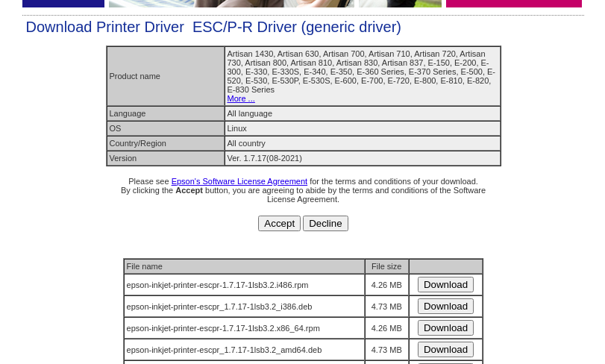The height and width of the screenshot is (364, 605).
Task: Click the Decline button
Action: (x=325, y=224)
